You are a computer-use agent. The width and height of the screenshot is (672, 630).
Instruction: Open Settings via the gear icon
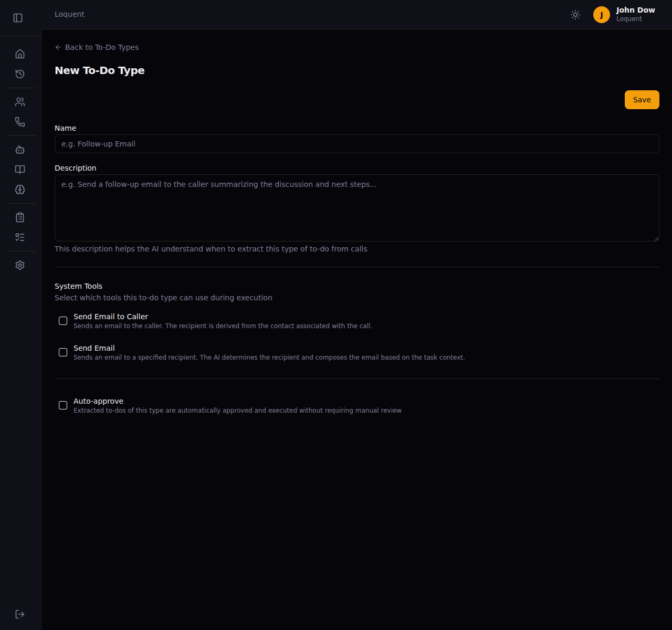coord(20,265)
